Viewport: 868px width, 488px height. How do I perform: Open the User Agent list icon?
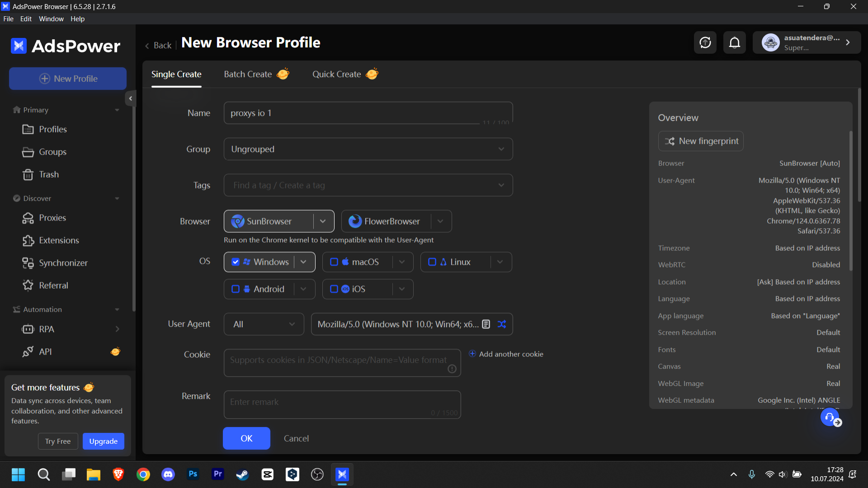pos(486,324)
